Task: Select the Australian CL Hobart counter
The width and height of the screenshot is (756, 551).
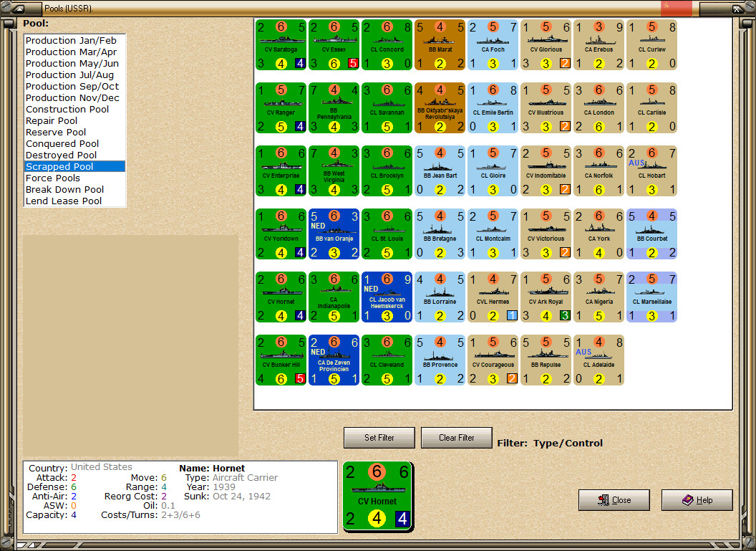Action: pos(652,171)
